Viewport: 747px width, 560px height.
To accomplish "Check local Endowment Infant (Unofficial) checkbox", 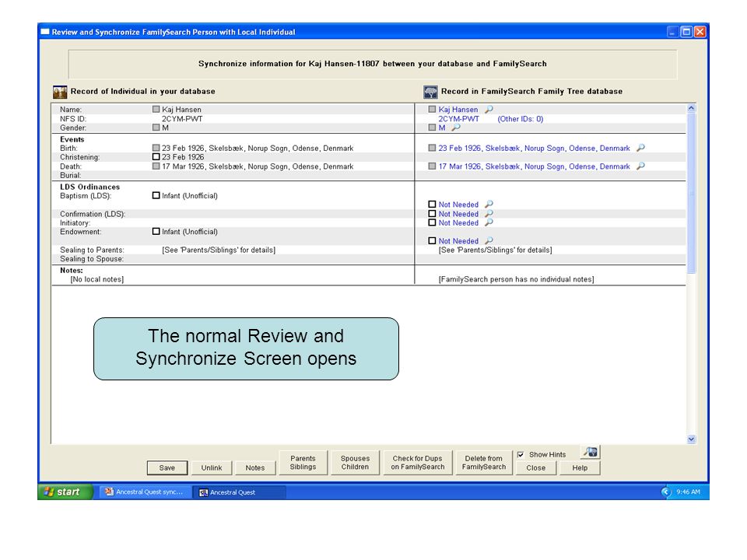I will tap(156, 232).
